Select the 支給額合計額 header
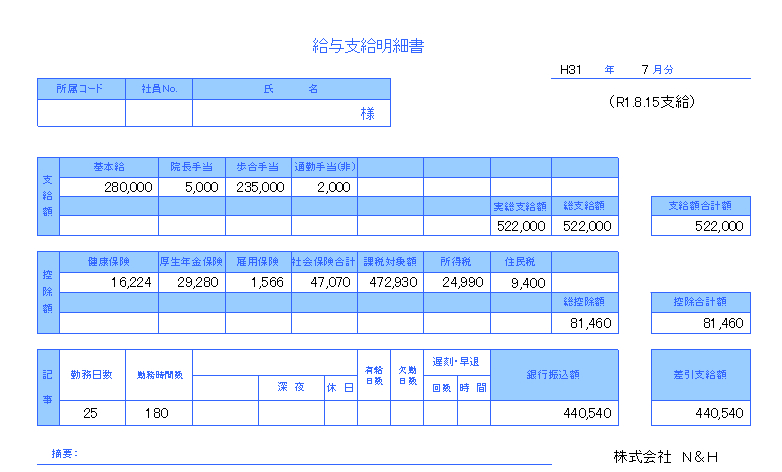782x472 pixels. tap(701, 206)
